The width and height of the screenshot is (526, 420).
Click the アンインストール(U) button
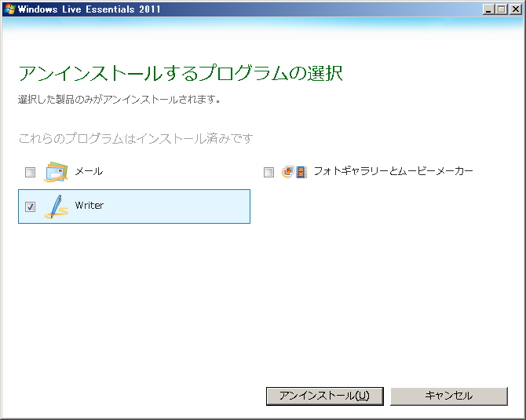[325, 396]
